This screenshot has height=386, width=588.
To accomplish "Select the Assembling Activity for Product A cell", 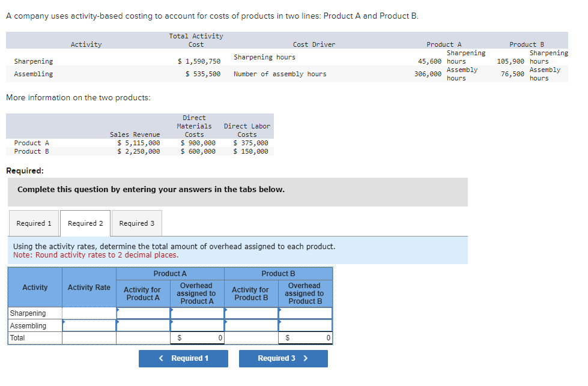I will pyautogui.click(x=142, y=325).
